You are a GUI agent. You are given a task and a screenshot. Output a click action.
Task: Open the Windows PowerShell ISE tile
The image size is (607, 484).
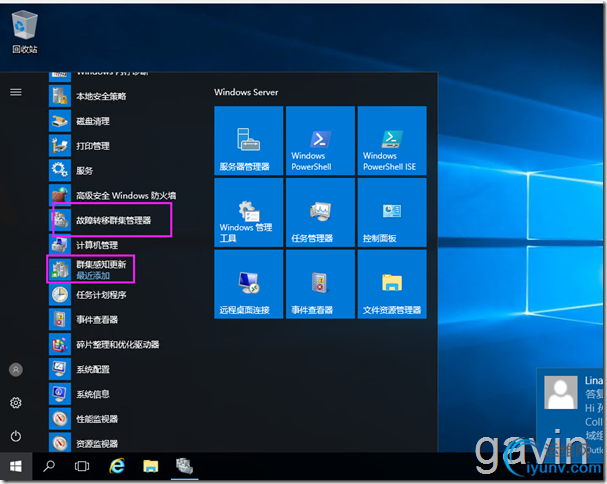coord(392,141)
